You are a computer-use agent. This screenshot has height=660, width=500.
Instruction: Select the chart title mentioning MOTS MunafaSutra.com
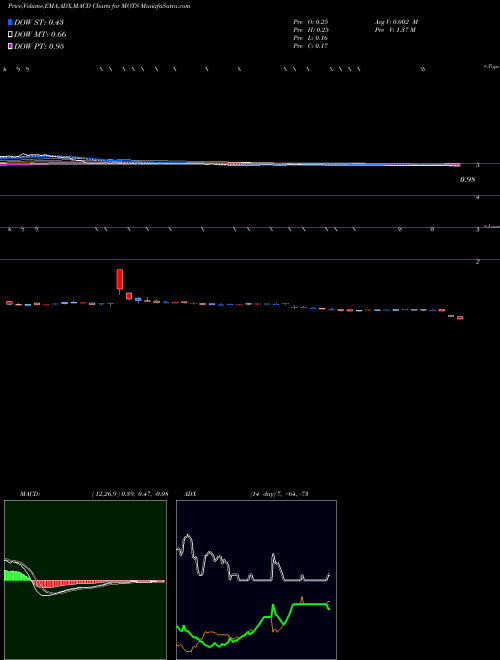point(99,6)
